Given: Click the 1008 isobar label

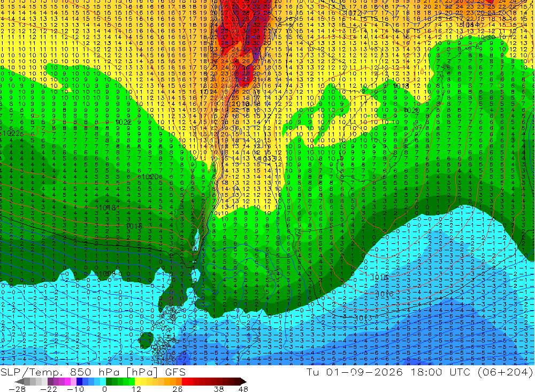Looking at the screenshot, I should click(109, 274).
